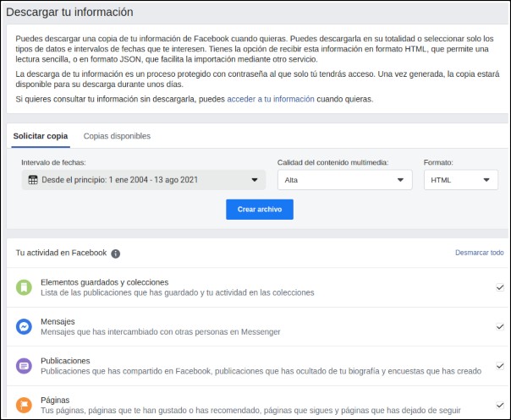Uncheck the Páginas checkbox
511x420 pixels.
(x=500, y=405)
